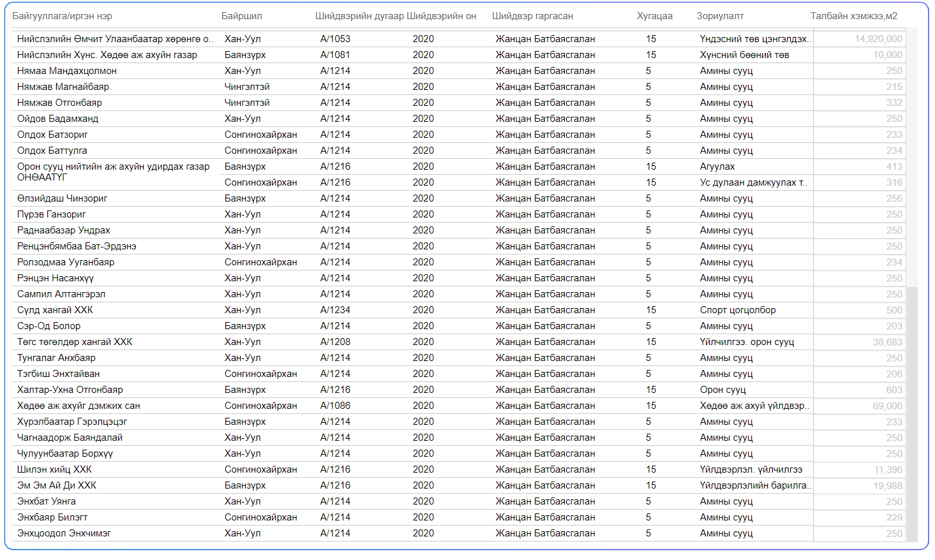Select the Сүлд хангай ХХК row

pos(55,310)
